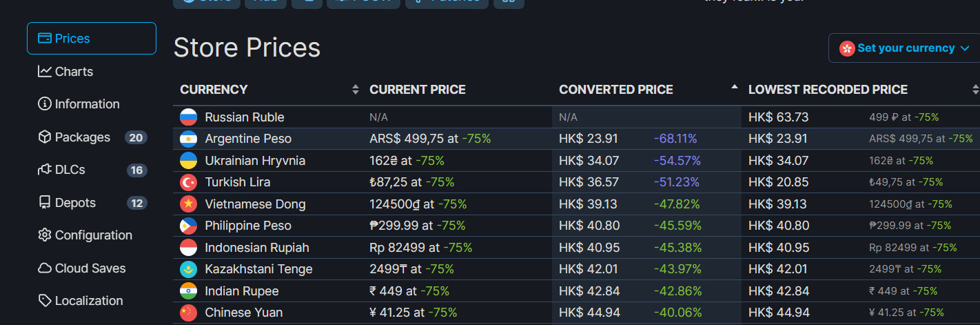The width and height of the screenshot is (980, 325).
Task: Click the Depots server icon
Action: tap(45, 203)
